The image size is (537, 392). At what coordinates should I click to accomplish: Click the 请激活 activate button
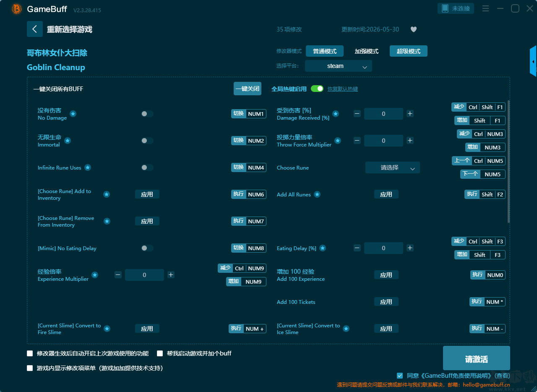tap(477, 358)
